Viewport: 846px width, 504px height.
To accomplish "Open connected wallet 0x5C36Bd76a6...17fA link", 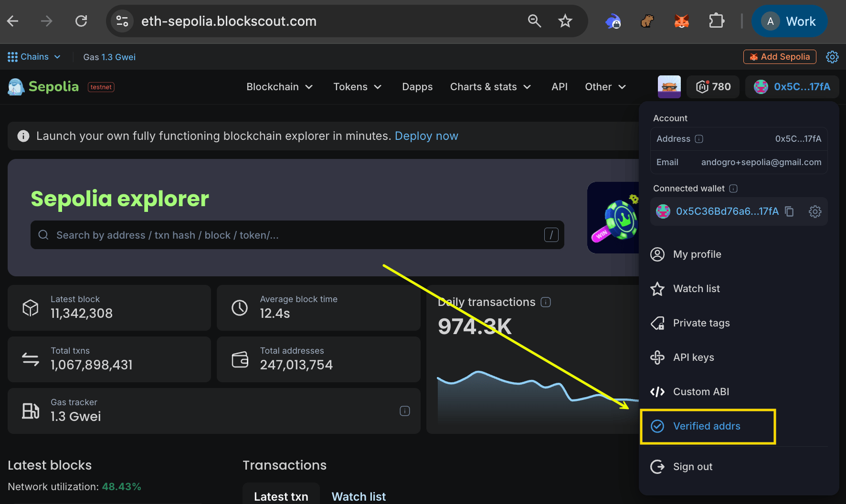I will pyautogui.click(x=727, y=211).
